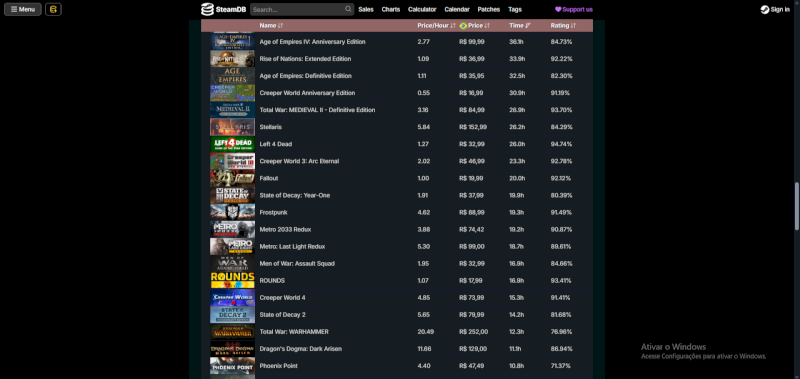Viewport: 800px width, 379px height.
Task: Open Age of Empires IV thumbnail
Action: coord(233,41)
